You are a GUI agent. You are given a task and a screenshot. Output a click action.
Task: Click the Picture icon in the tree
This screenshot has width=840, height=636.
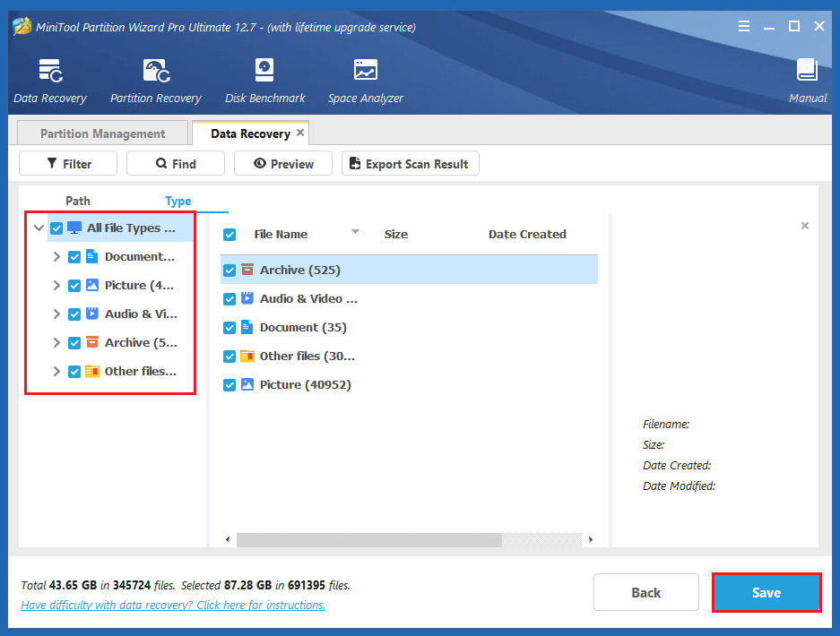click(92, 285)
